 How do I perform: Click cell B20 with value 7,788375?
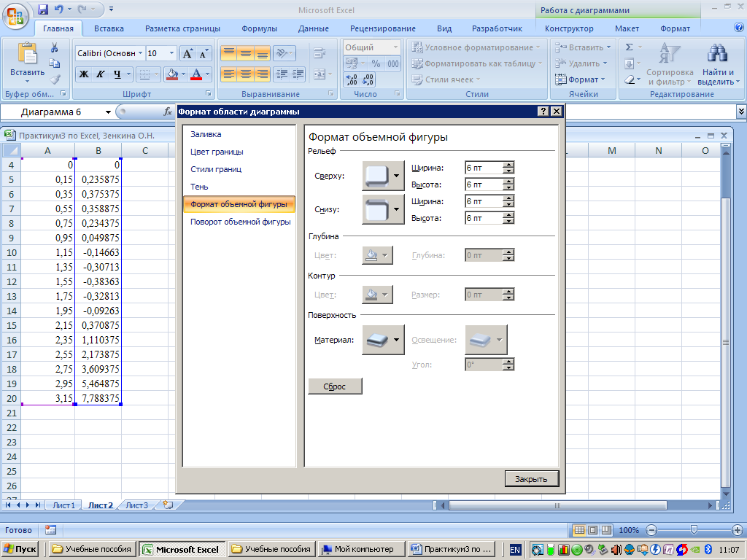click(x=98, y=398)
